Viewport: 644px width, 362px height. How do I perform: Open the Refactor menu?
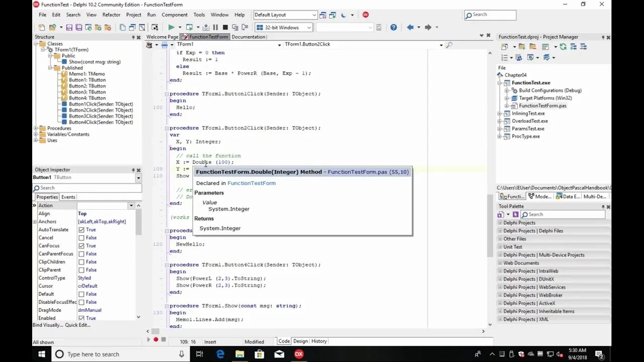(x=111, y=15)
